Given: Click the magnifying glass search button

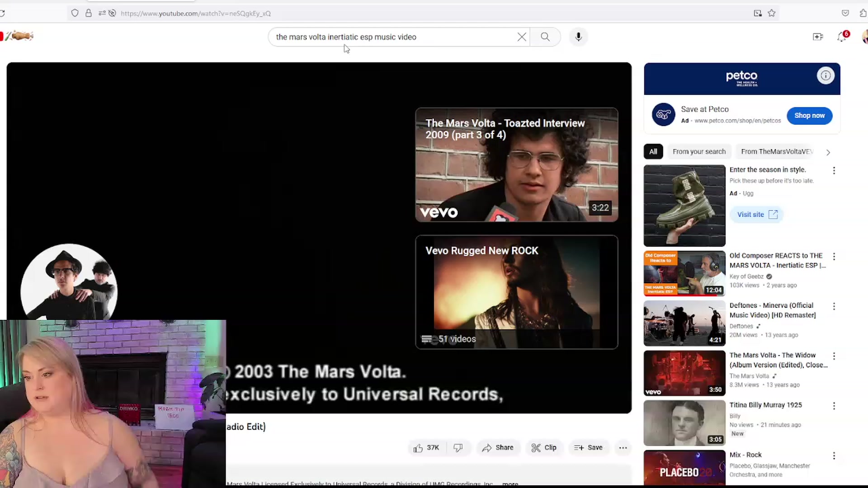Looking at the screenshot, I should pyautogui.click(x=545, y=37).
